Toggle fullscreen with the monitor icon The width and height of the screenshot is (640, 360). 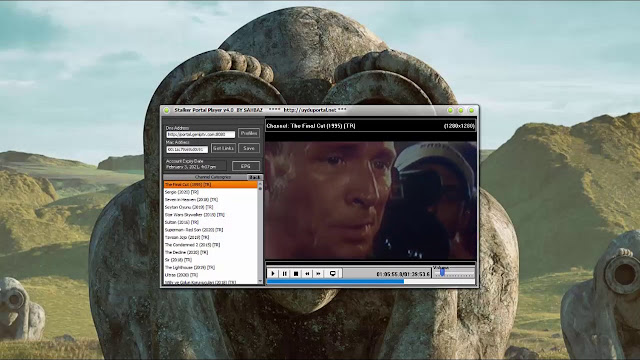[x=333, y=273]
